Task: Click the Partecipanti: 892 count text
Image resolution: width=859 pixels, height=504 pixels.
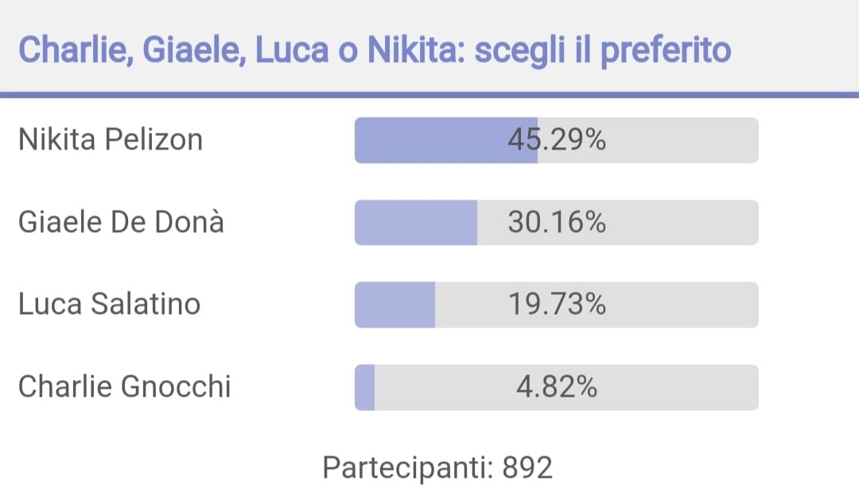Action: [x=437, y=468]
